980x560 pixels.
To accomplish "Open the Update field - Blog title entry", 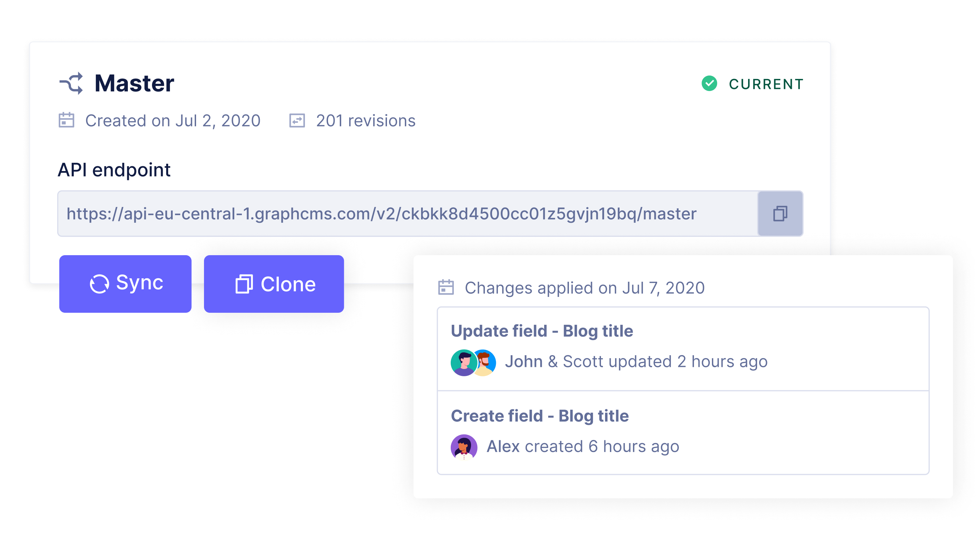I will coord(542,331).
